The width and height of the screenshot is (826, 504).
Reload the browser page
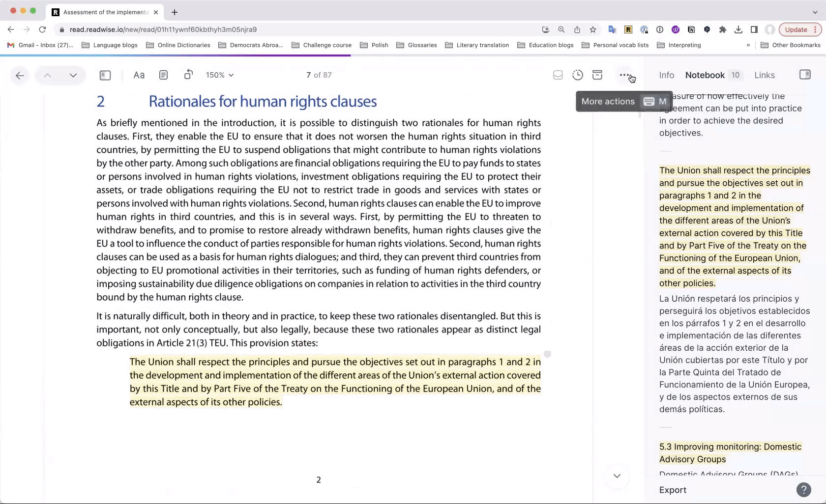(42, 29)
